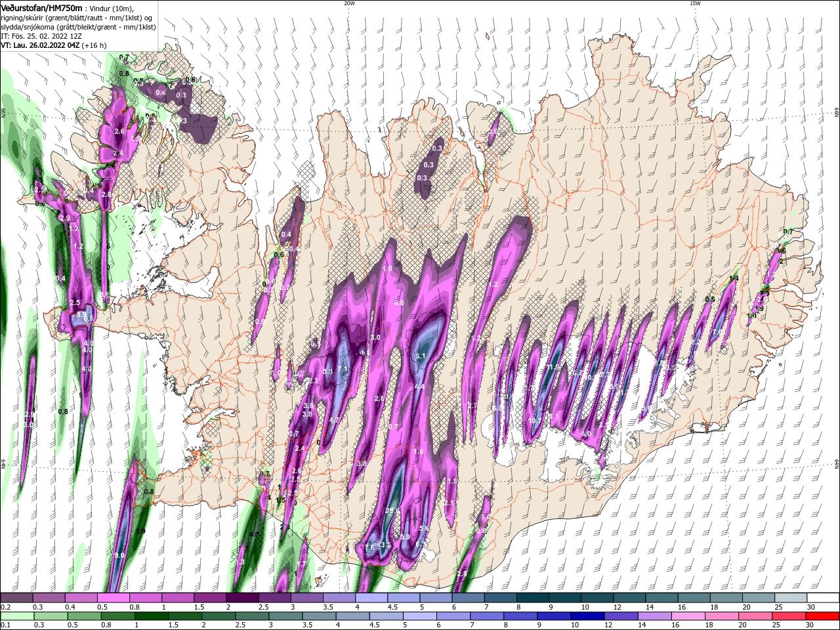Click the darkest purple 2 swatch in snow legend
840x630 pixels.
click(241, 598)
